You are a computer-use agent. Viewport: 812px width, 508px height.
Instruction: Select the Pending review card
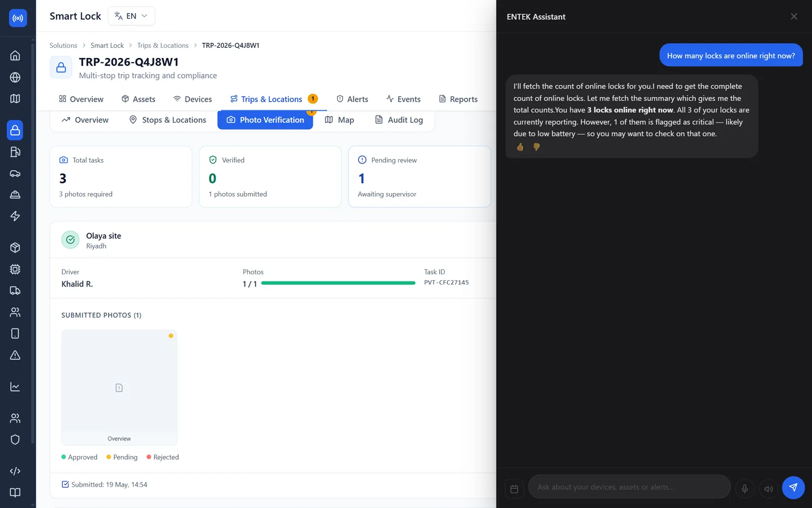pos(420,177)
